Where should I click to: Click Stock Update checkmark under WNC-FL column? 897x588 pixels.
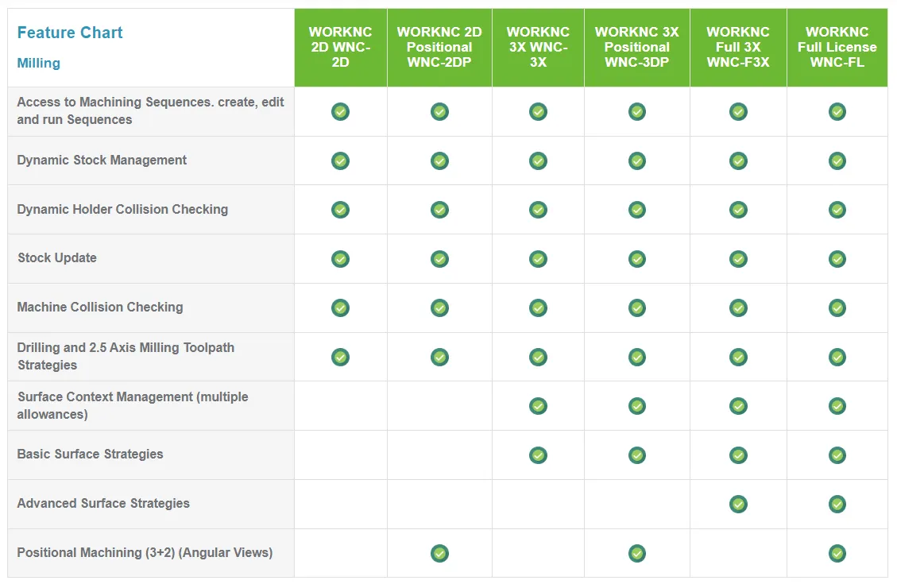click(x=837, y=259)
